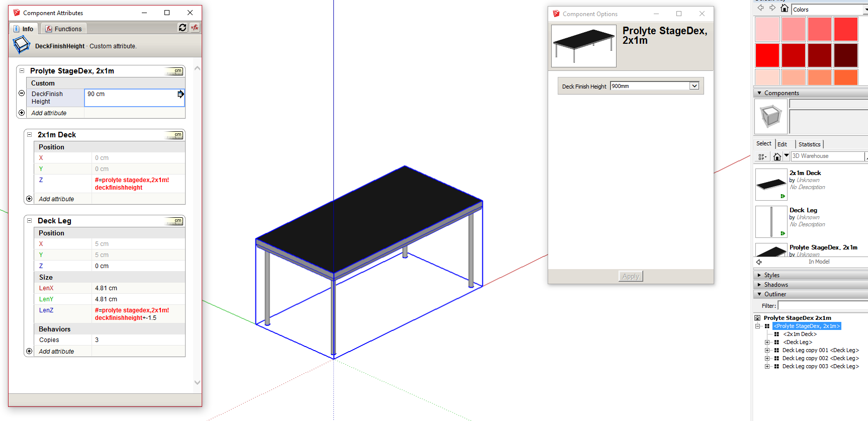The image size is (868, 421).
Task: Show In Model components home icon
Action: pyautogui.click(x=777, y=157)
